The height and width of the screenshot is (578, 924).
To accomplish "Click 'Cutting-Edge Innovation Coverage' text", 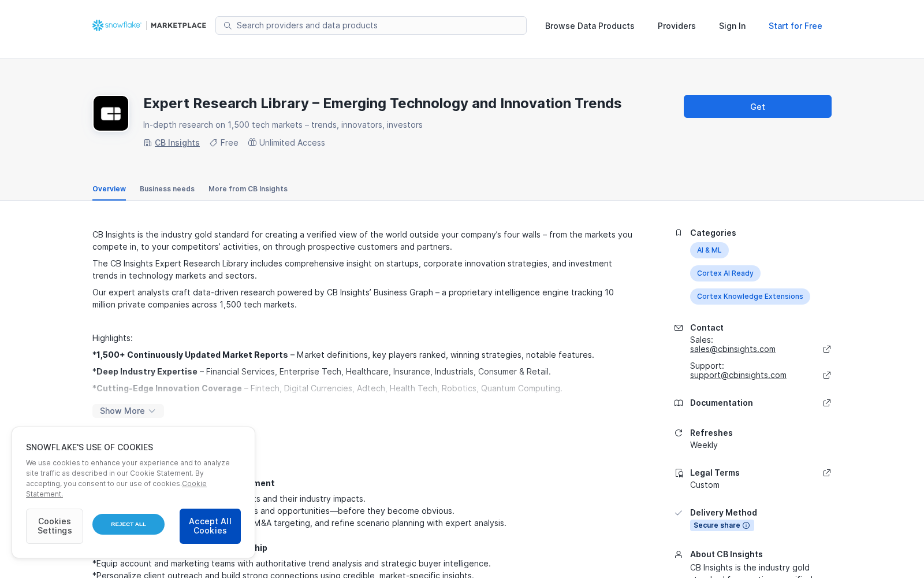I will coord(169,388).
